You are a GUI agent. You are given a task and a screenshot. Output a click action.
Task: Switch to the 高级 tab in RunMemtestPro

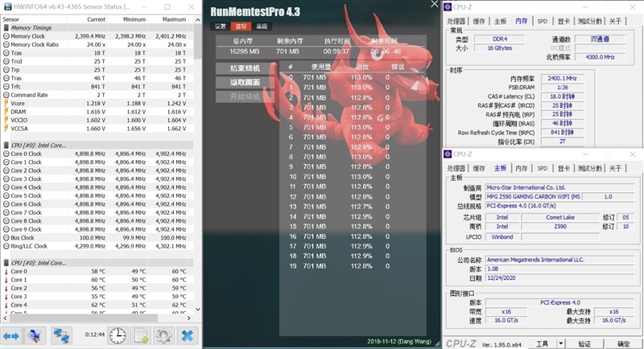pos(262,27)
